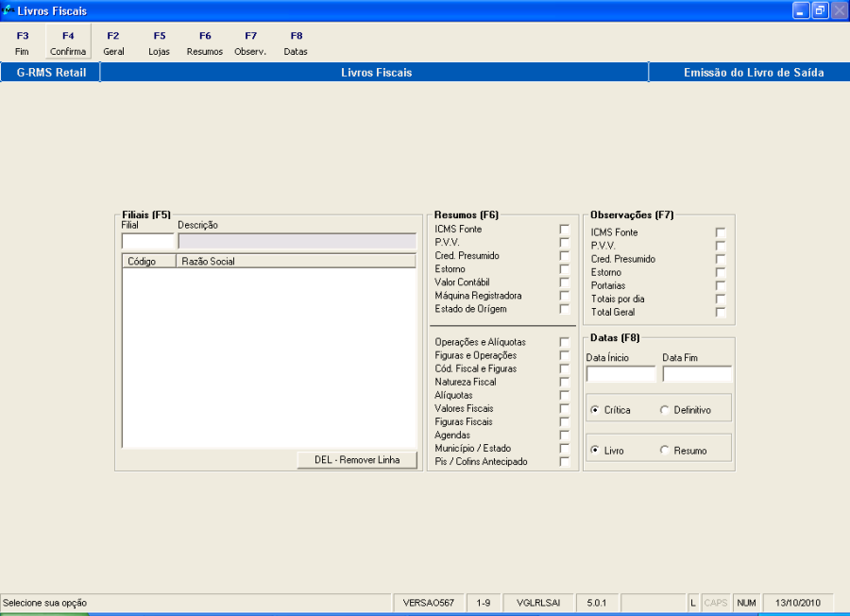The image size is (850, 616).
Task: Enable ICMS Fonte checkbox in Resumos
Action: pyautogui.click(x=565, y=230)
